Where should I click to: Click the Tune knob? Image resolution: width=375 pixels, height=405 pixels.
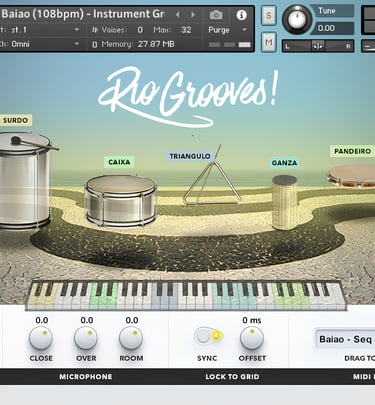point(297,19)
